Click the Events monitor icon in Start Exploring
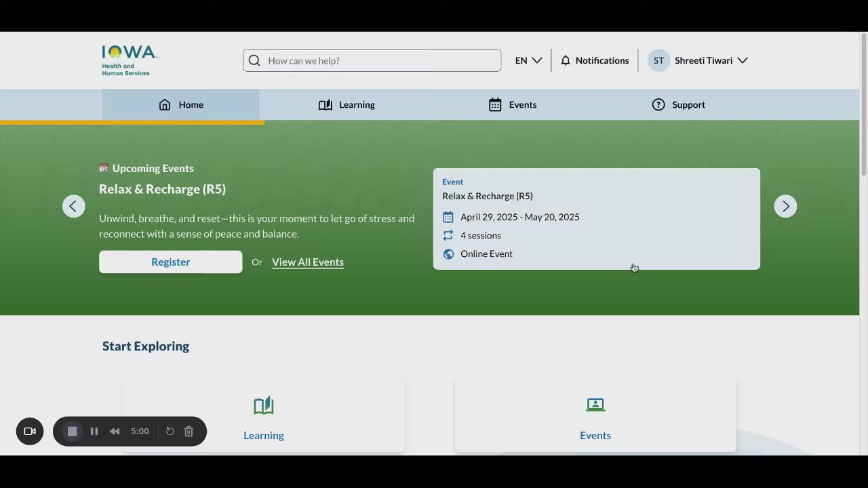This screenshot has height=488, width=868. (x=595, y=405)
